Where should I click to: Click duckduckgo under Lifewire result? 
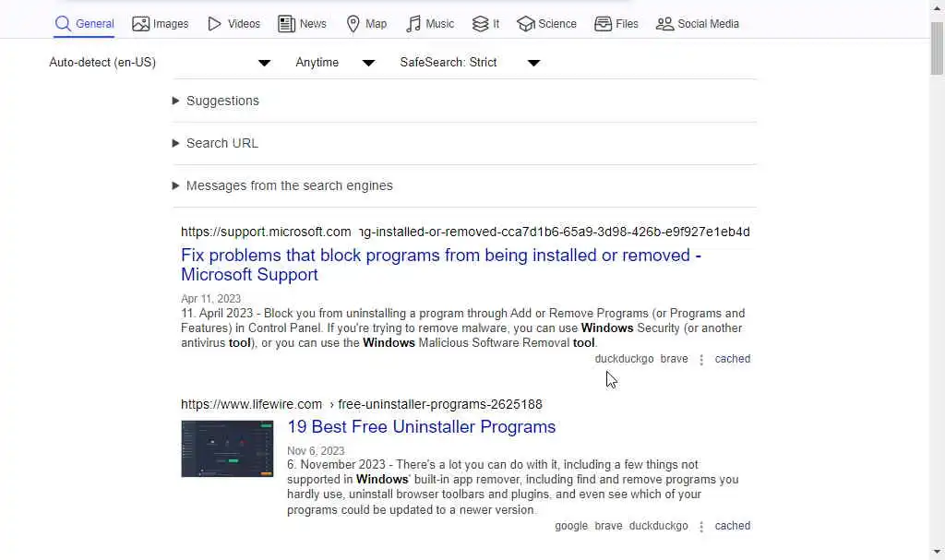click(658, 526)
